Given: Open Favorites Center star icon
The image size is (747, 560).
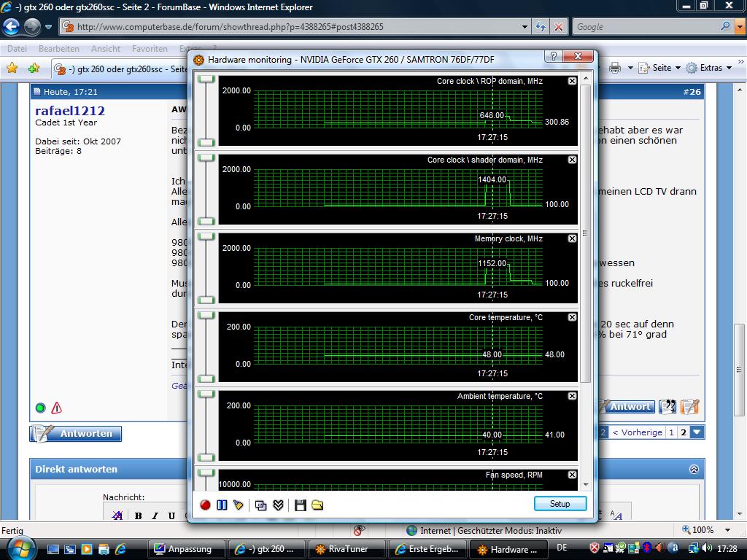Looking at the screenshot, I should coord(12,68).
